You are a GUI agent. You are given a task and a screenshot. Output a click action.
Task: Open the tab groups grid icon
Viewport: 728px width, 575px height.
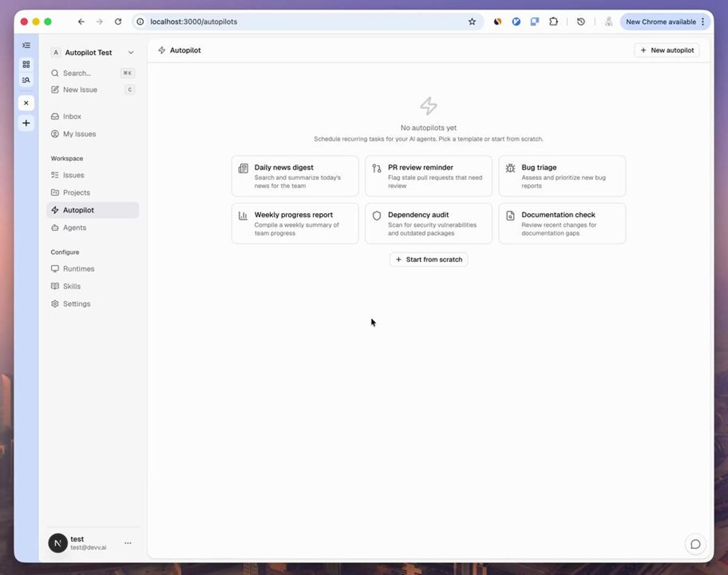pyautogui.click(x=26, y=64)
